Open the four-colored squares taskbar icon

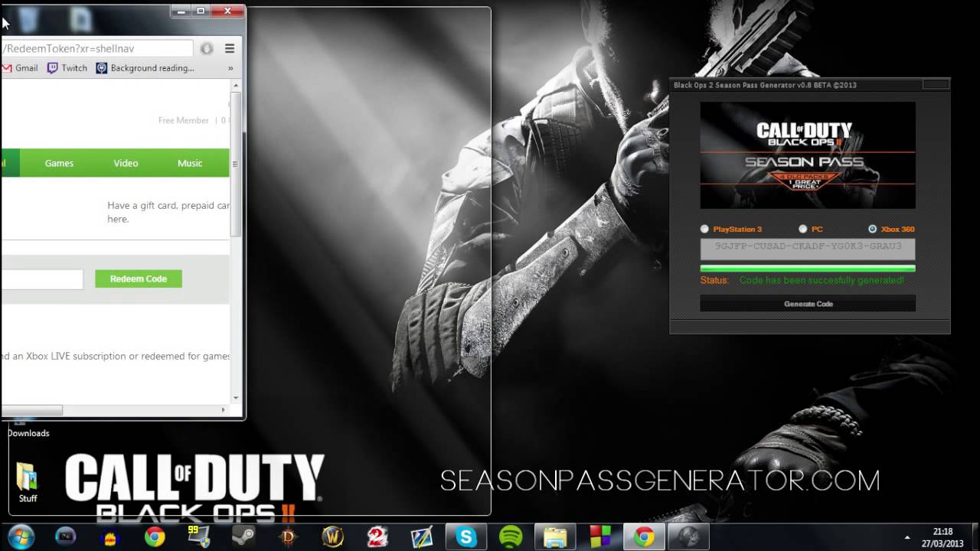point(599,537)
